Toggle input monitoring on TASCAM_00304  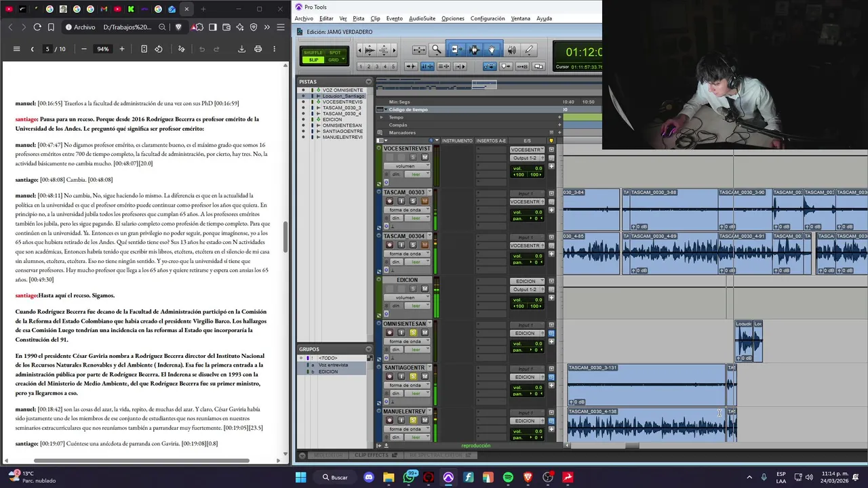coord(401,245)
